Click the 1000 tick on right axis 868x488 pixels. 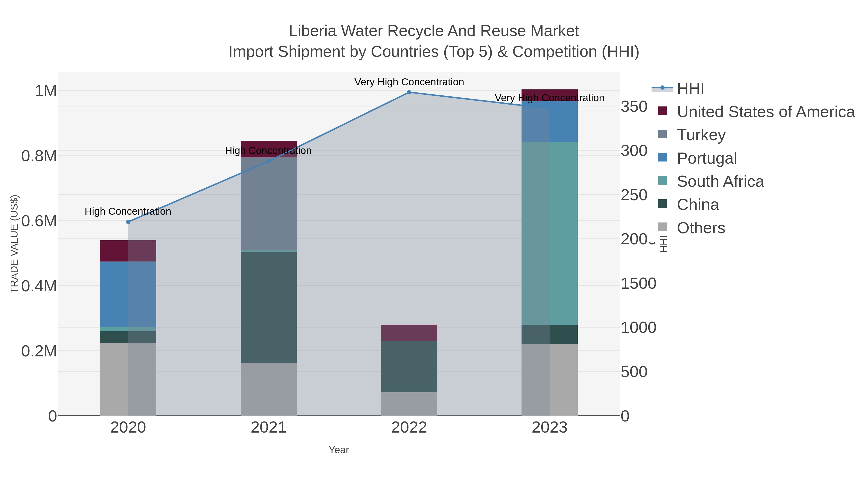click(638, 328)
